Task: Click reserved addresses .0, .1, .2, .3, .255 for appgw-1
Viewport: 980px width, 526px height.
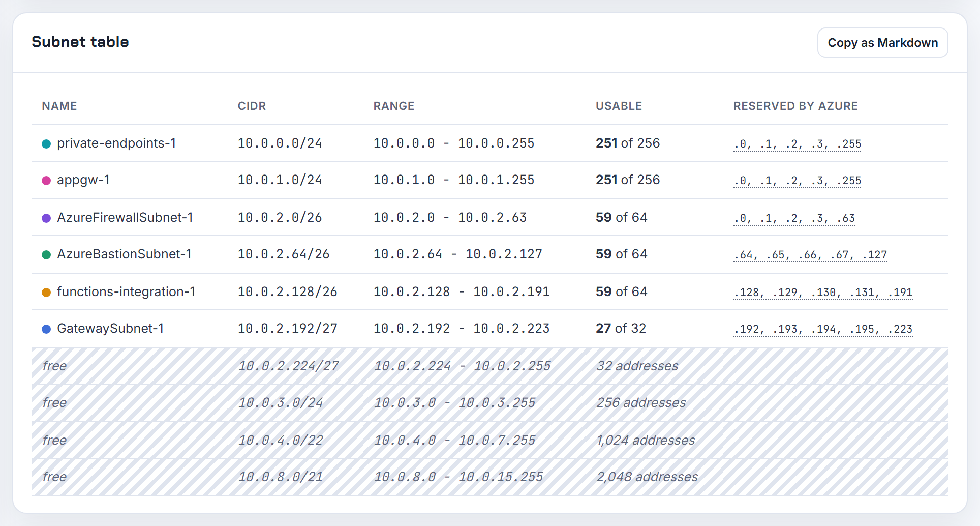Action: (x=797, y=181)
